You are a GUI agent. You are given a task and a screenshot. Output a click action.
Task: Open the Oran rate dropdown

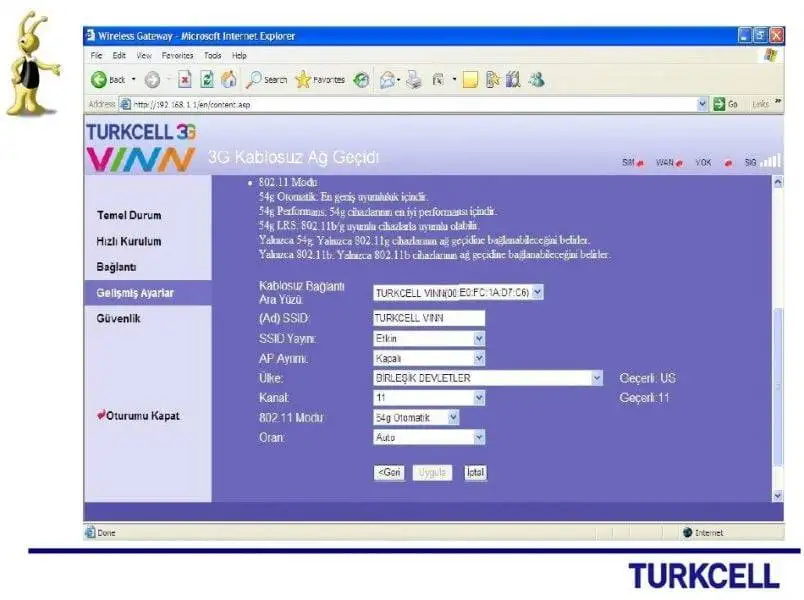click(x=478, y=437)
